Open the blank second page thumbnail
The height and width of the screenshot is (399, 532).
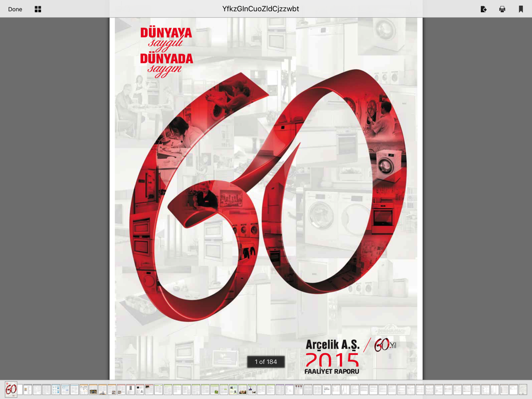(x=20, y=389)
